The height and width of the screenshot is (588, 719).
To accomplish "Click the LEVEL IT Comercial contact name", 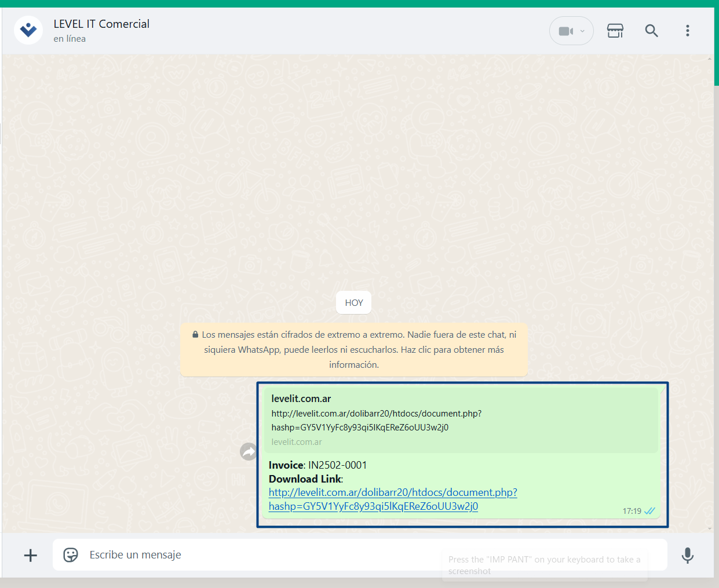I will point(101,24).
